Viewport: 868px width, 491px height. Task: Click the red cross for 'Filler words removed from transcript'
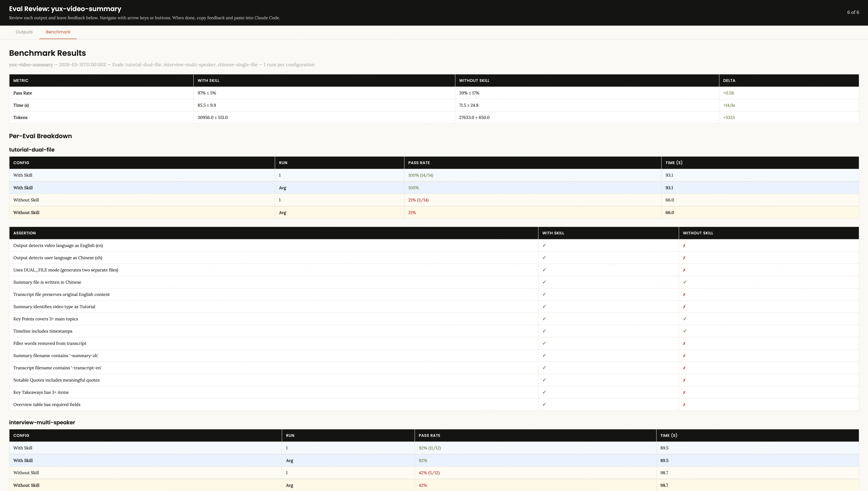pyautogui.click(x=685, y=343)
